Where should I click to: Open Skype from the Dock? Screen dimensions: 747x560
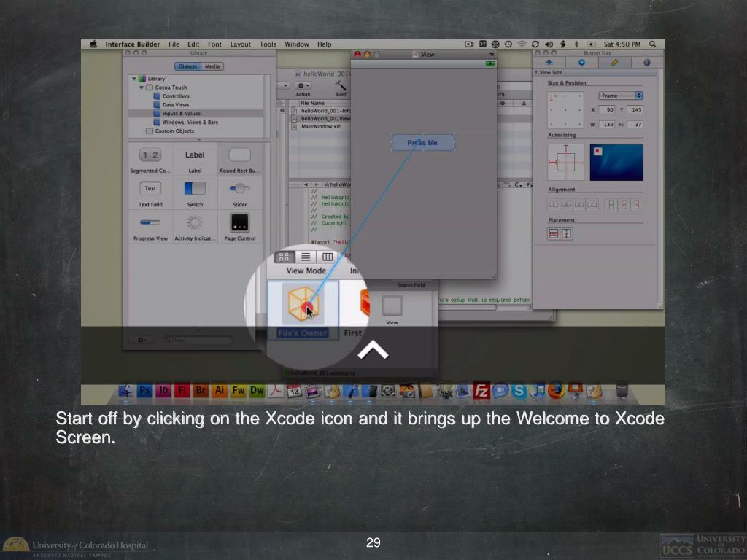[519, 391]
